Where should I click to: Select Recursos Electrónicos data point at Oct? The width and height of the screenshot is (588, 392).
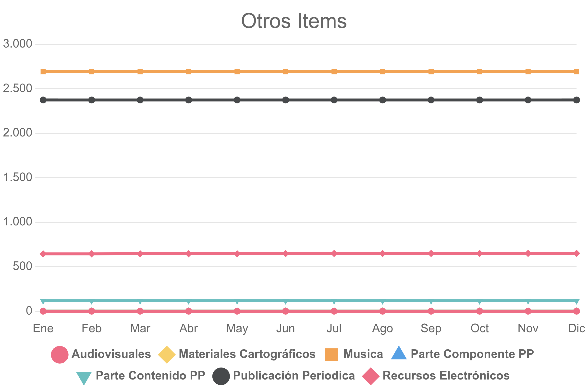479,254
